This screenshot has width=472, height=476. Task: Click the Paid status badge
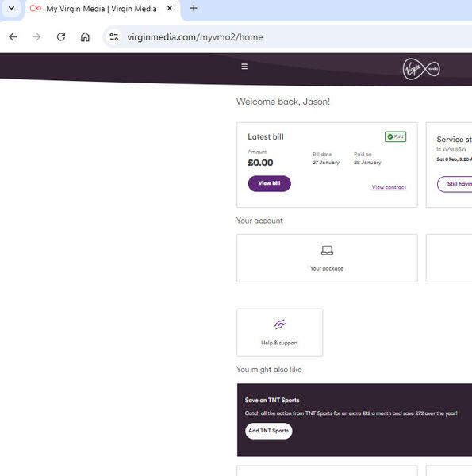coord(395,136)
